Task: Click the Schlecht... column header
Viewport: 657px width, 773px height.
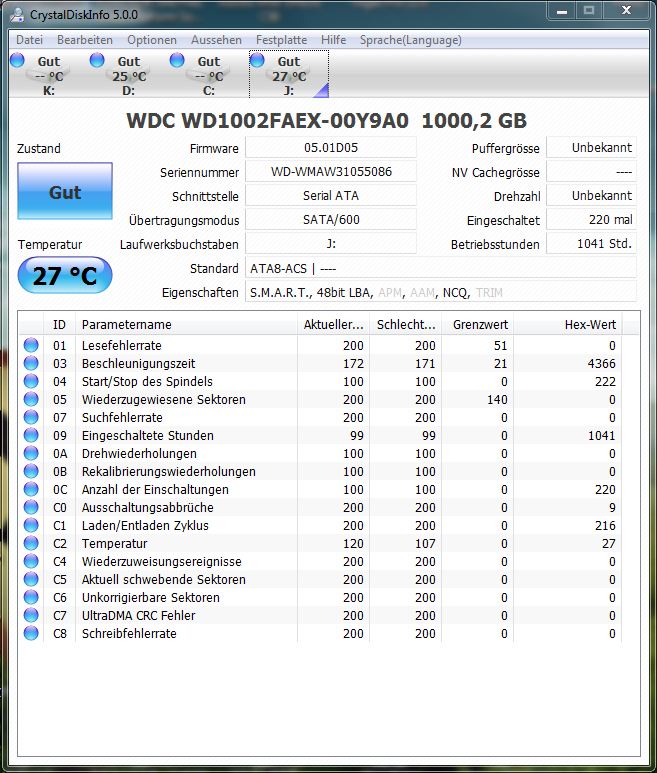Action: click(406, 324)
